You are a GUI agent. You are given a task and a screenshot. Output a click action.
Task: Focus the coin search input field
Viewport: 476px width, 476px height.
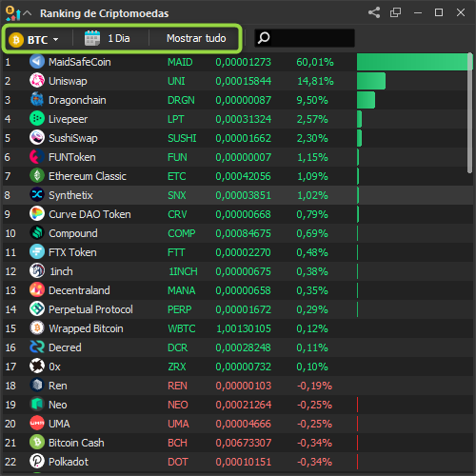point(305,38)
